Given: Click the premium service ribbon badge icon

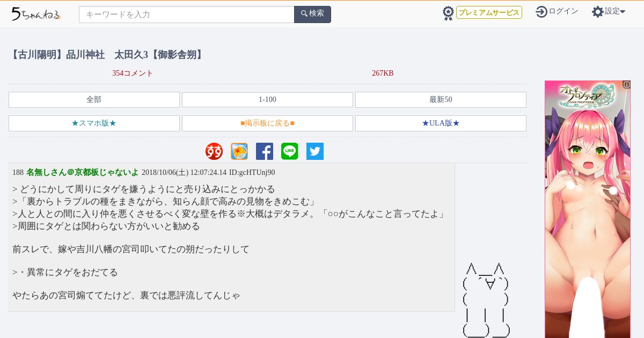Looking at the screenshot, I should coord(448,13).
